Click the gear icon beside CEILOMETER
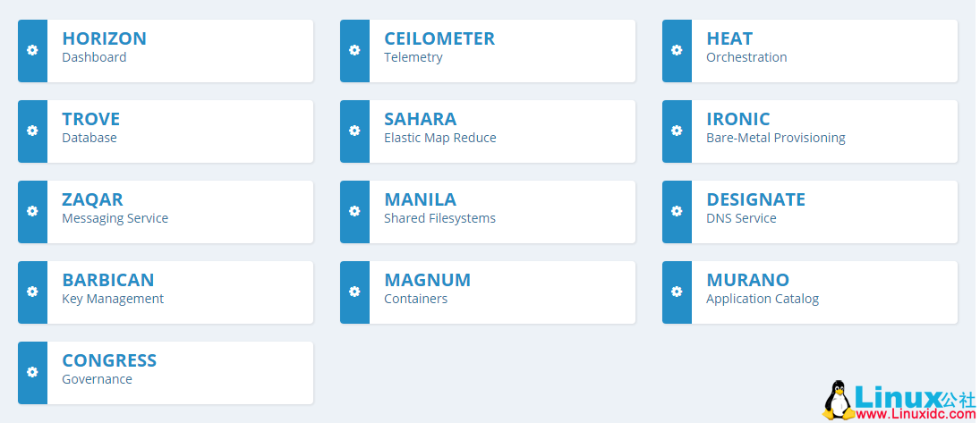 (354, 50)
